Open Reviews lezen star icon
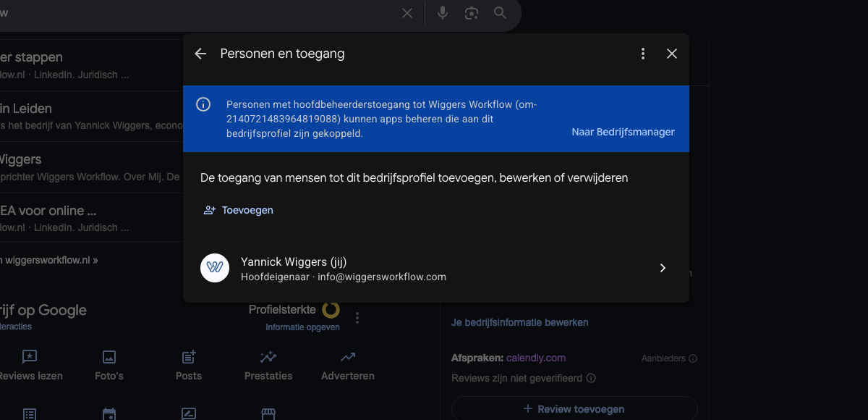This screenshot has width=868, height=420. point(30,356)
